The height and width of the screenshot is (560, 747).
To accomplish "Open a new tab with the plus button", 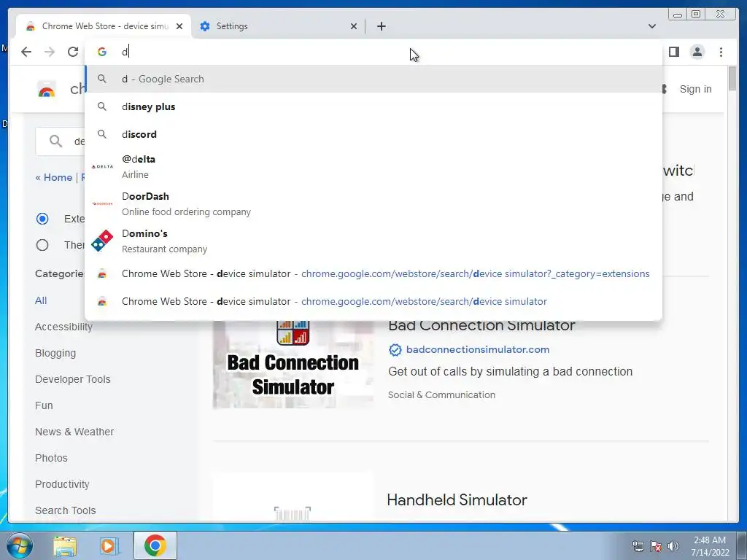I will point(381,26).
